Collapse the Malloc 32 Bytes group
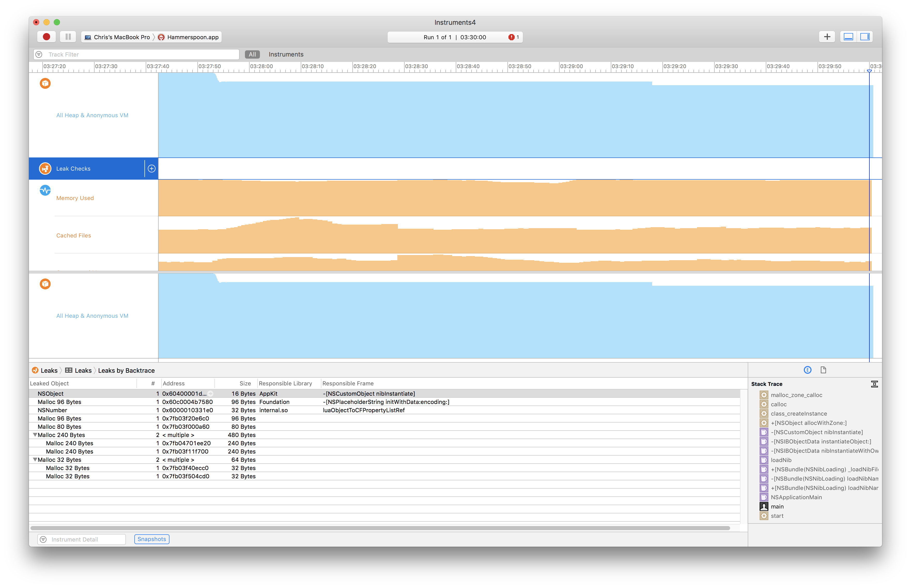 pyautogui.click(x=35, y=459)
